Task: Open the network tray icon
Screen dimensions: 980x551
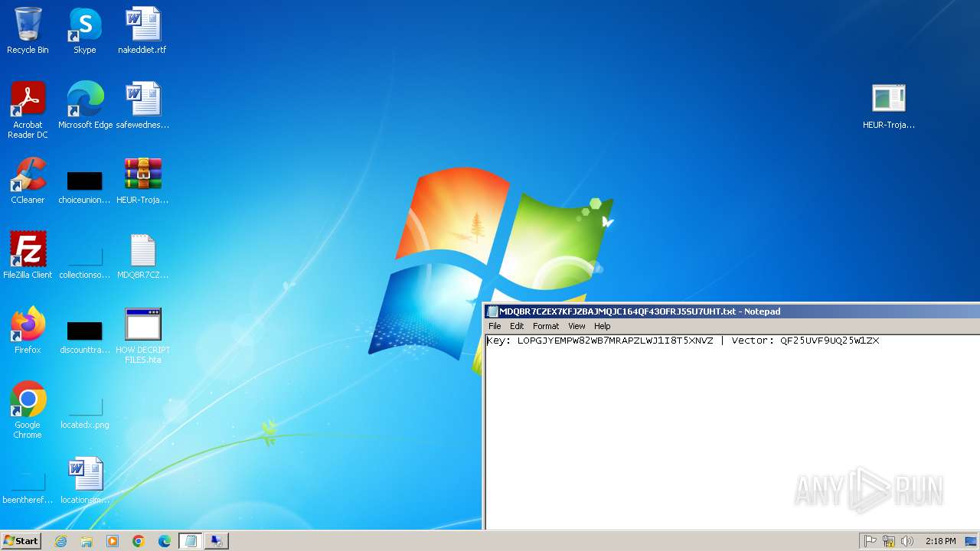Action: coord(889,541)
